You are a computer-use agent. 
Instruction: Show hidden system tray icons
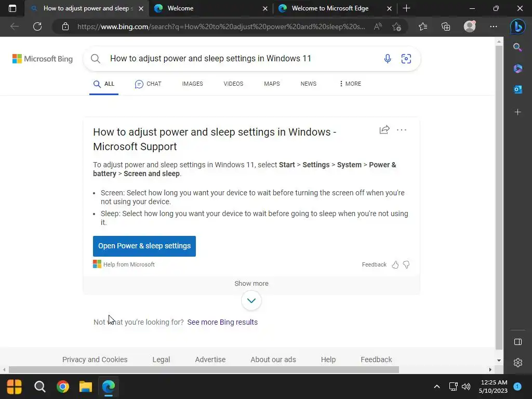(x=437, y=387)
